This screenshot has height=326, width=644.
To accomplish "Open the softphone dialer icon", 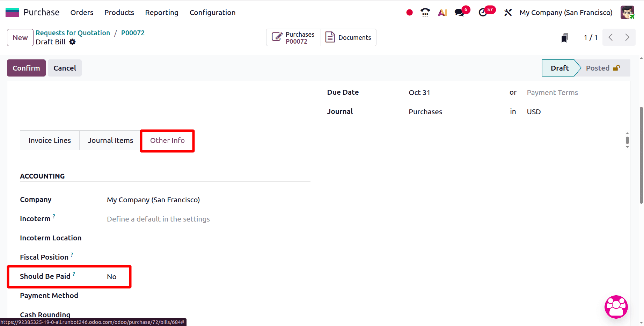I will pyautogui.click(x=425, y=12).
